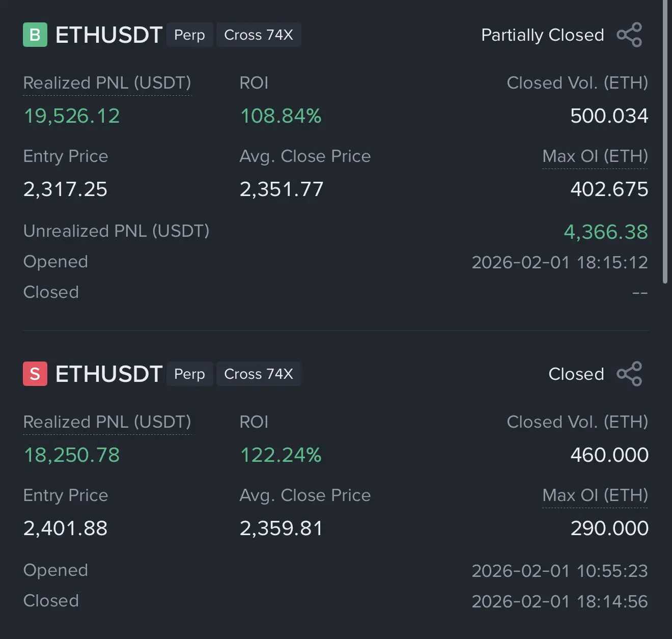Show Realized PNL info for the short position
Screen dimensions: 672x639
point(107,422)
